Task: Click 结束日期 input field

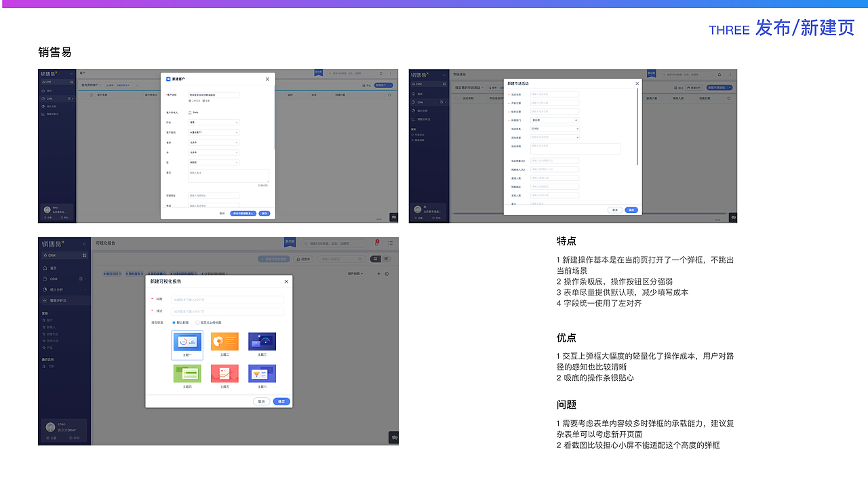Action: [555, 111]
